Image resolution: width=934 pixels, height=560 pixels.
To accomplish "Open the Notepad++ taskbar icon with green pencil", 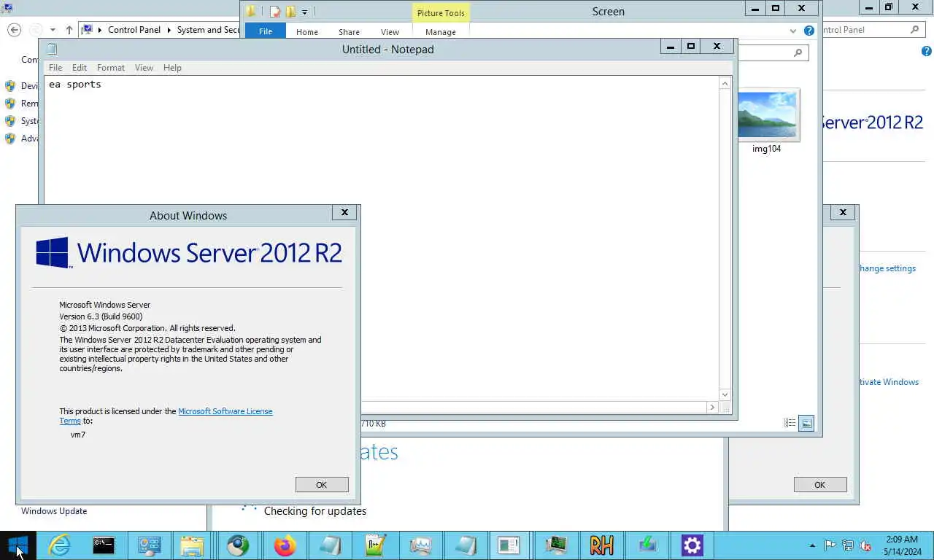I will pyautogui.click(x=375, y=545).
